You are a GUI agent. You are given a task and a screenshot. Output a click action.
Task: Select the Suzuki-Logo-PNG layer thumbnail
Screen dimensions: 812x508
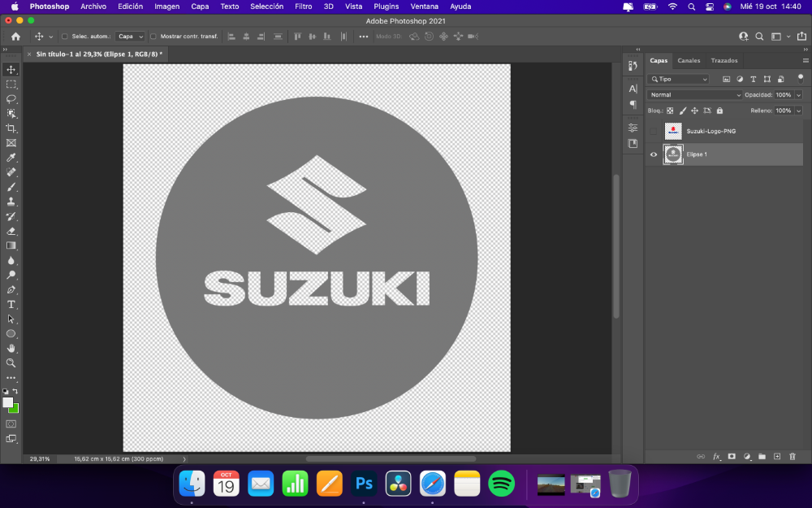[x=673, y=131]
